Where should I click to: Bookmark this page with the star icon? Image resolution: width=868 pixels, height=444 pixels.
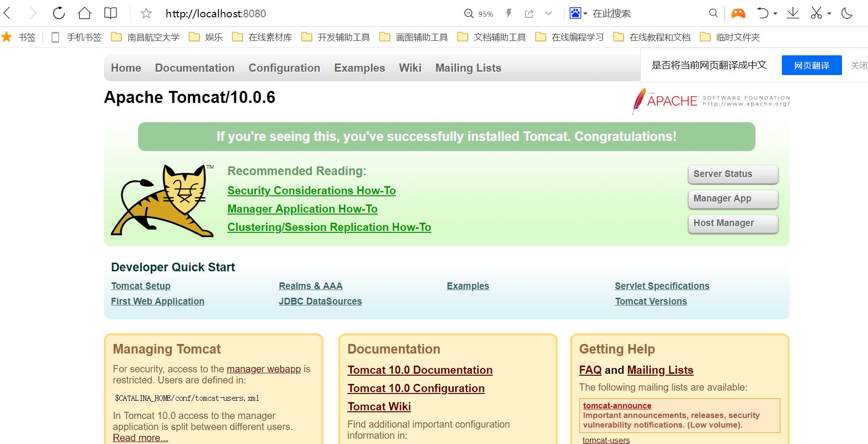(x=146, y=13)
